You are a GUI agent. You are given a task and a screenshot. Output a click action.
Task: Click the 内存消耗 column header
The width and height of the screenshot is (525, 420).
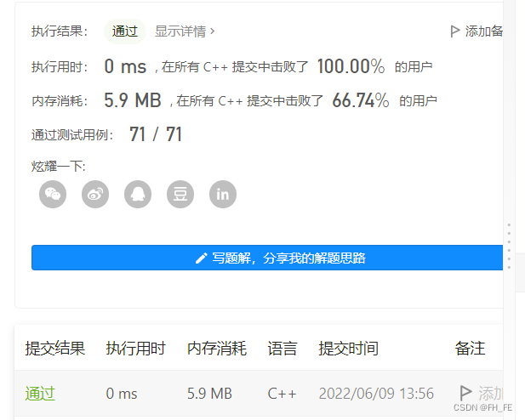(217, 348)
